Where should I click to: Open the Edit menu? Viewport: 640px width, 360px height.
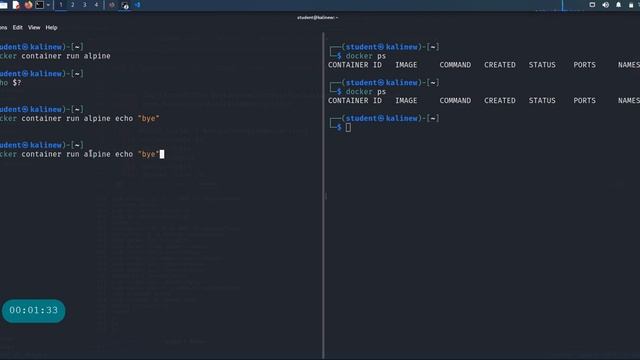click(18, 27)
